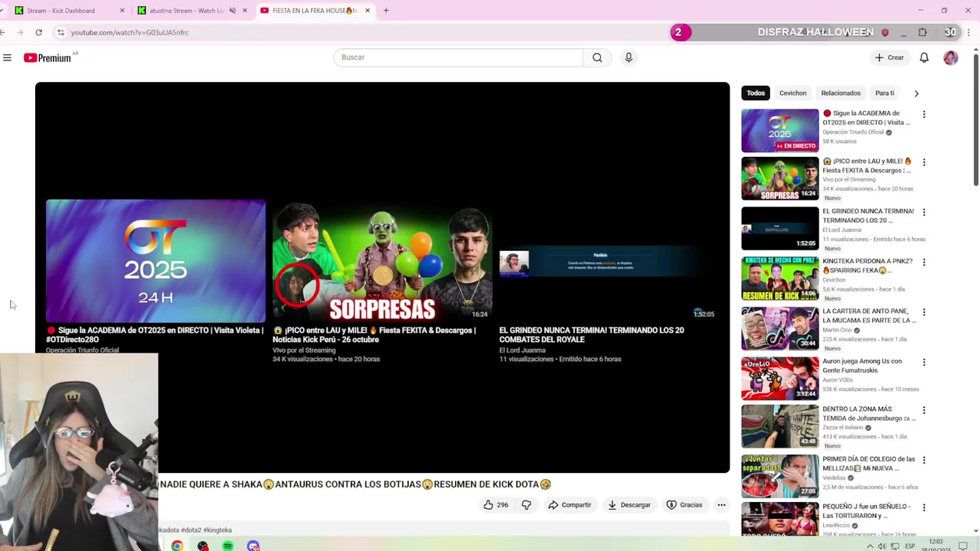
Task: Open a new browser tab
Action: 386,11
